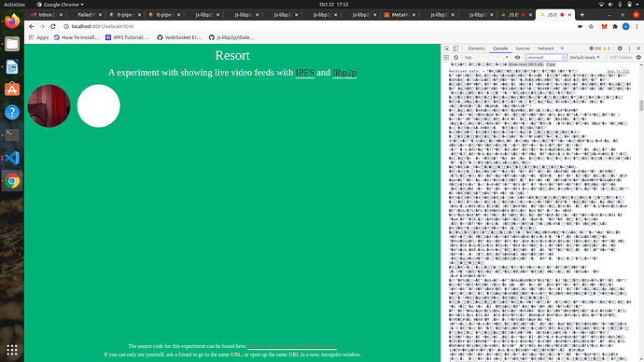644x362 pixels.
Task: Open Help from the dock
Action: coord(12,113)
